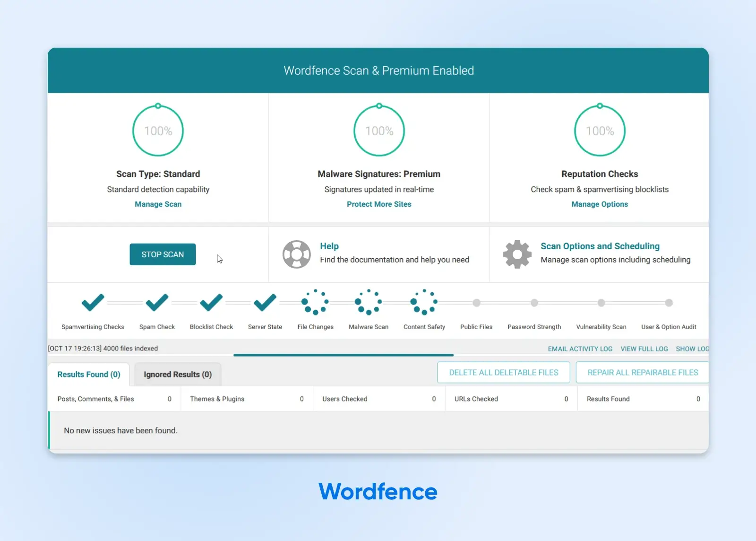Click 'No new issues have been found.' message
756x541 pixels.
coord(120,431)
